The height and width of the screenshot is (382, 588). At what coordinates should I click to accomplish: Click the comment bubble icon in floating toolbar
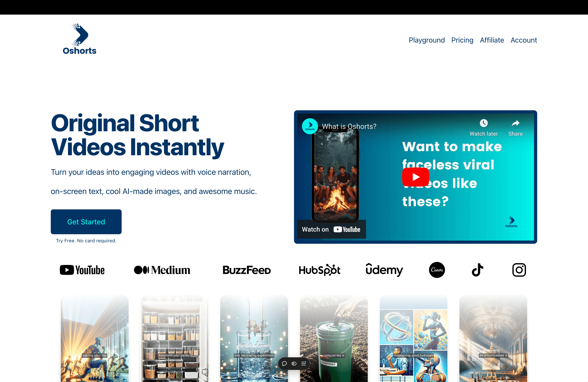[x=284, y=363]
